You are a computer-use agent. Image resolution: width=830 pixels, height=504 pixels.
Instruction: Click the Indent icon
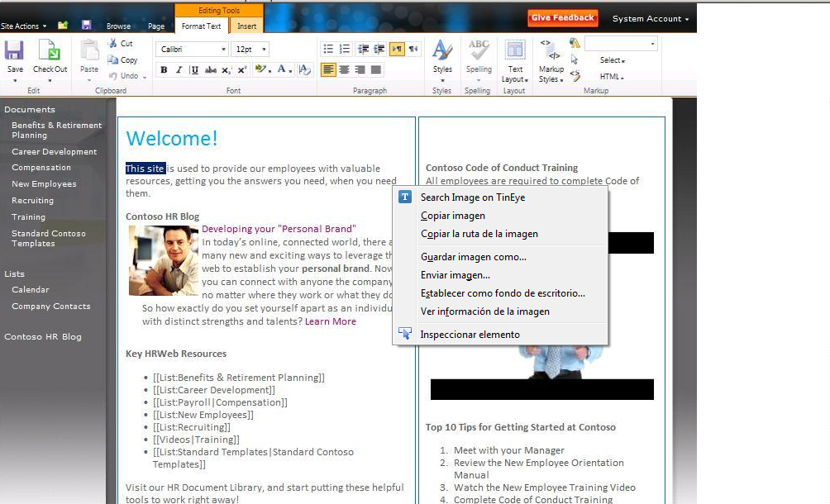(x=379, y=50)
